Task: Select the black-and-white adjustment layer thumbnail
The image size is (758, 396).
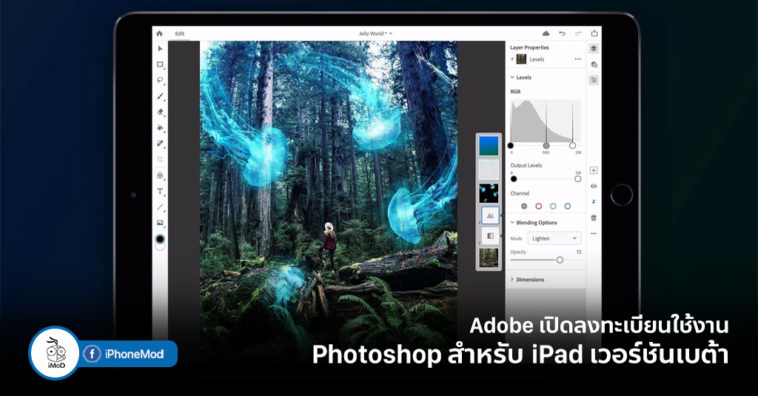Action: 490,236
